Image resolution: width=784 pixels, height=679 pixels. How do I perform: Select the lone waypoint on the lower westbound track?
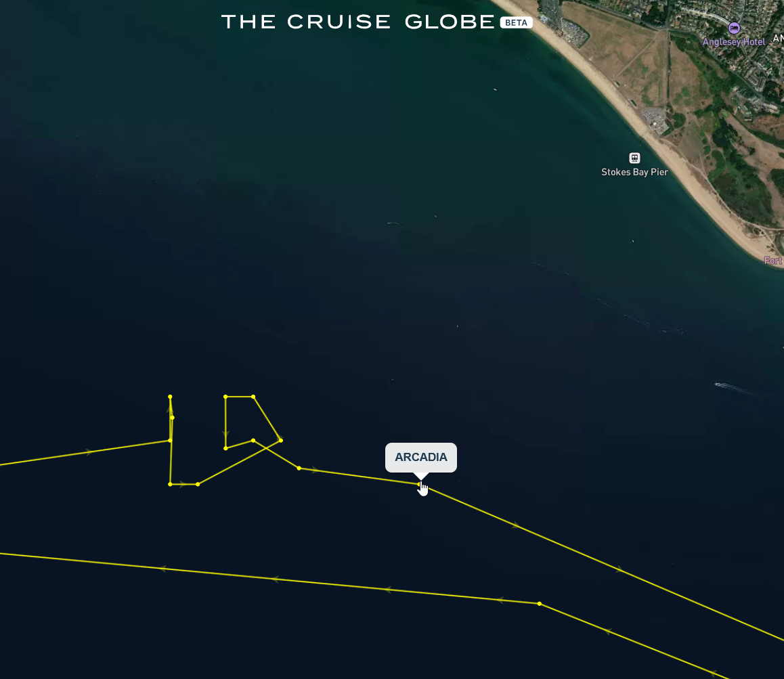click(x=540, y=604)
